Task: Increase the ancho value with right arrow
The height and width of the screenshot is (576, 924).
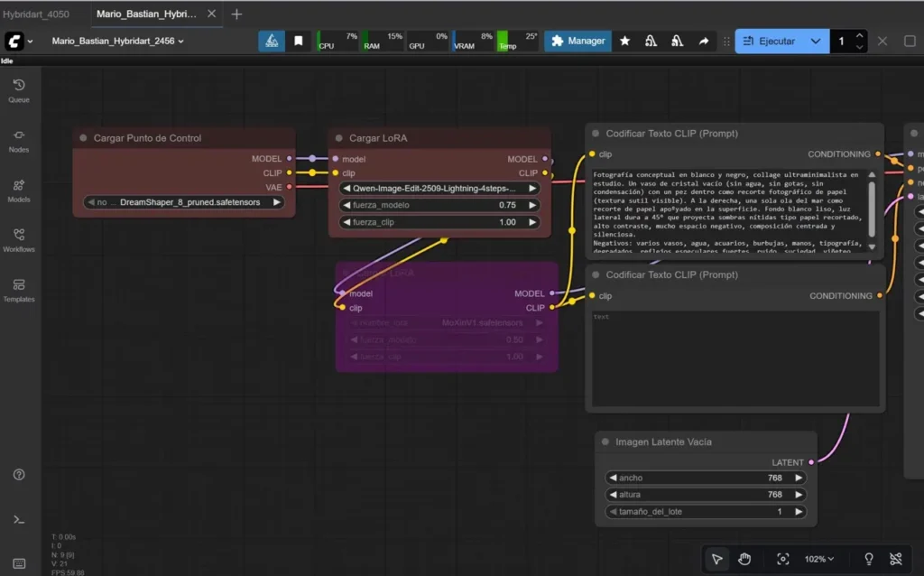Action: click(x=797, y=478)
